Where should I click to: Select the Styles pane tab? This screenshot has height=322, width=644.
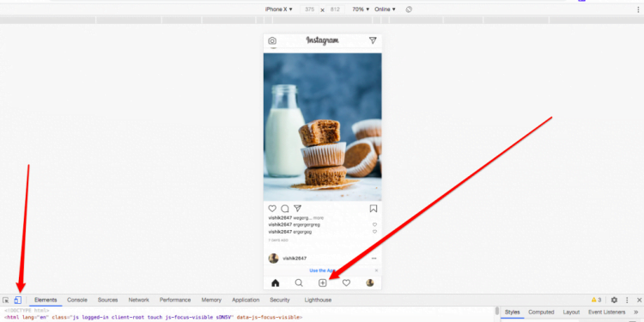click(x=512, y=313)
